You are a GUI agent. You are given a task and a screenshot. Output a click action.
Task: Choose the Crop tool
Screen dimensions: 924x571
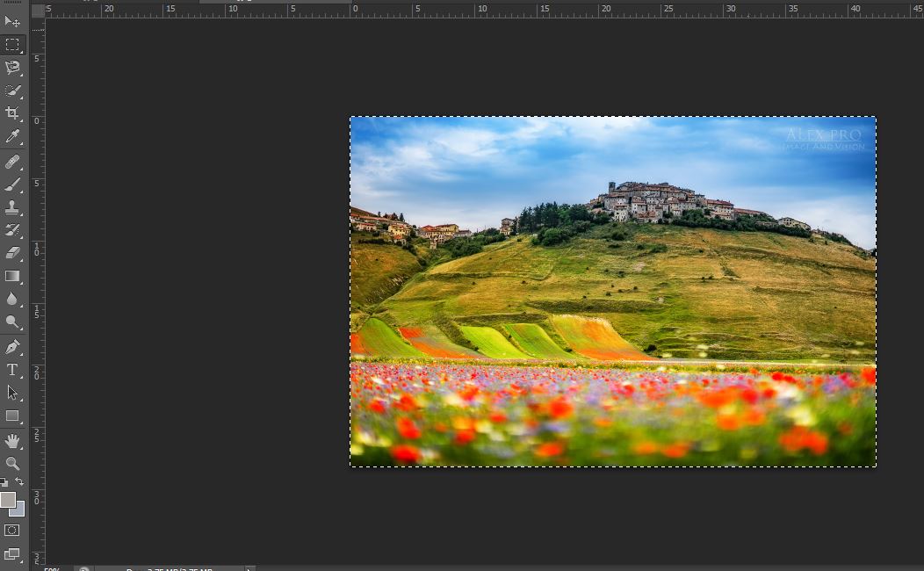click(x=12, y=113)
